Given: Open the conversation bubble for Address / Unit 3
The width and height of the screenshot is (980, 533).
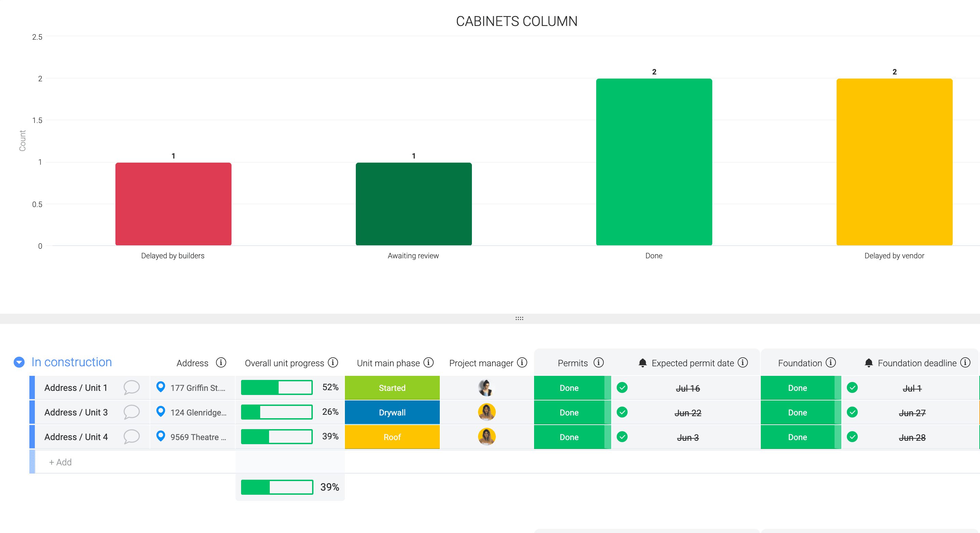Looking at the screenshot, I should 131,412.
